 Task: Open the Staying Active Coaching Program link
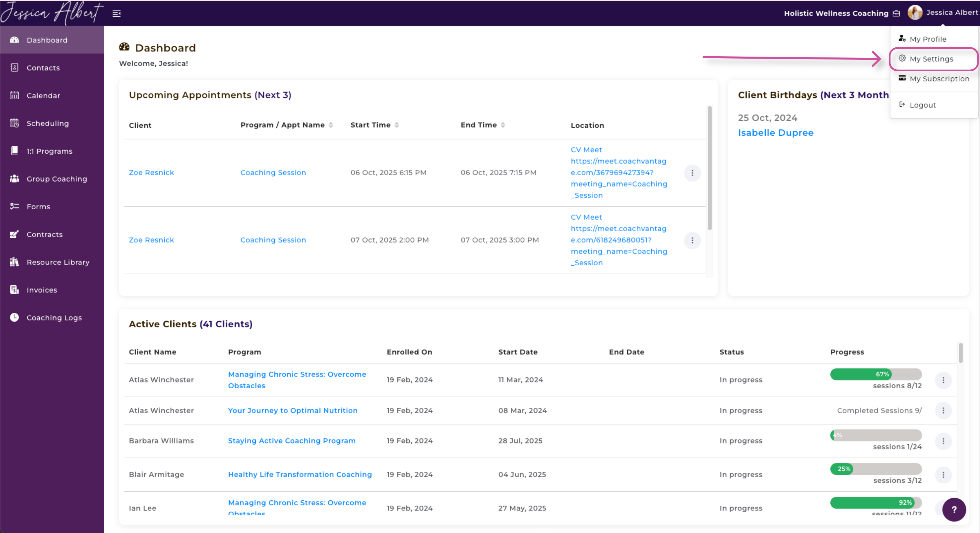291,441
